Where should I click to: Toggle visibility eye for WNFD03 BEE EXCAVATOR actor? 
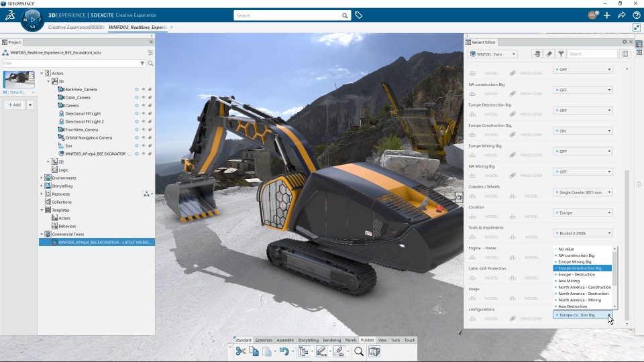(x=144, y=154)
